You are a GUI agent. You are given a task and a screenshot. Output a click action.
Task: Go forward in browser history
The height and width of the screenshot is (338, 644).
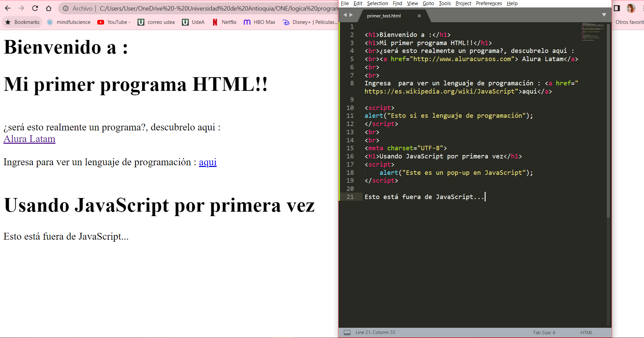[21, 8]
